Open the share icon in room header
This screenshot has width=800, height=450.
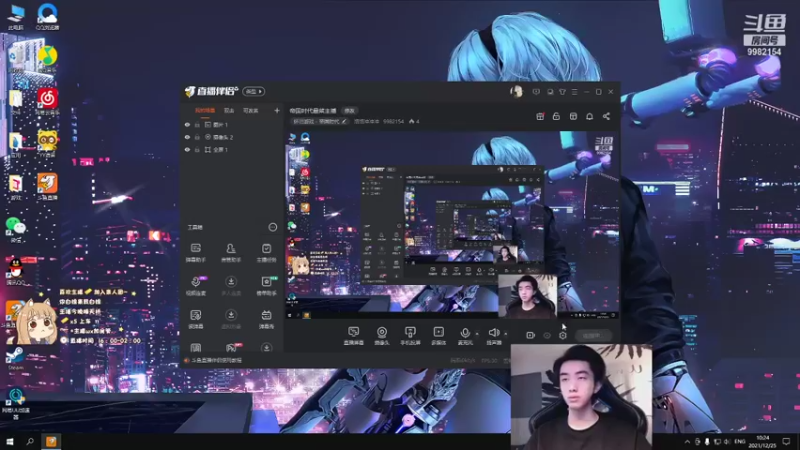[x=606, y=116]
